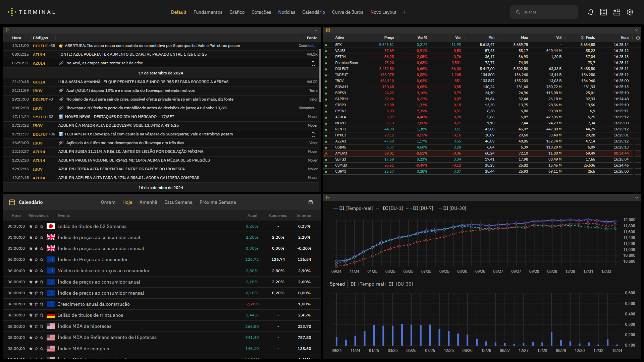Open the layout panels icon in header
This screenshot has height=362, width=644.
click(617, 12)
